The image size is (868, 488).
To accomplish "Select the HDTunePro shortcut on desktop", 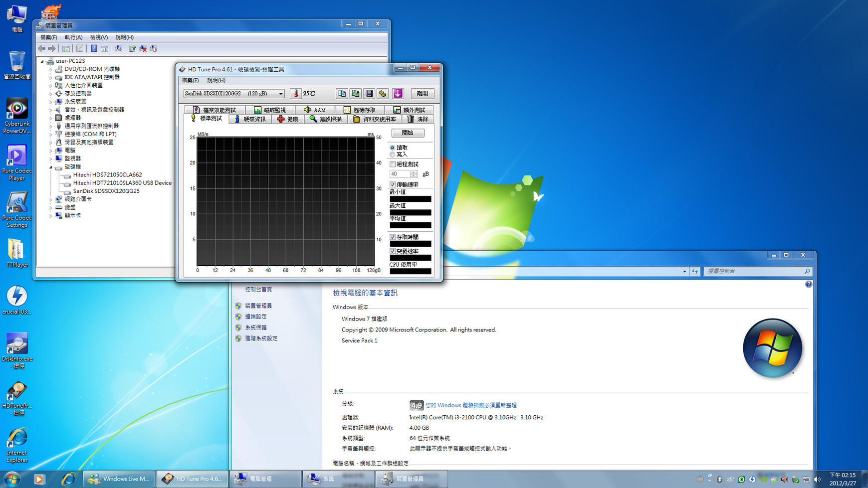I will point(17,398).
